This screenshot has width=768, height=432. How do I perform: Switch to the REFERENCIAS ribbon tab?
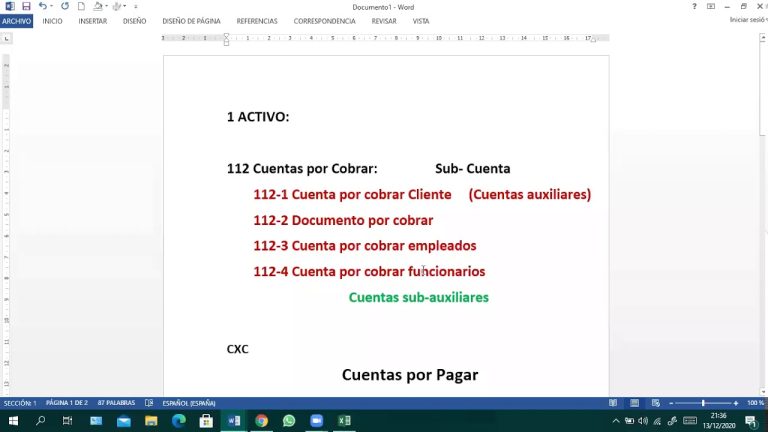[x=257, y=20]
